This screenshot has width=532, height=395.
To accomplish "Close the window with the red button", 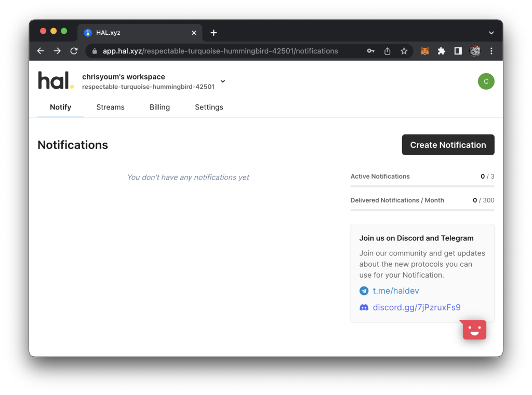I will click(x=43, y=31).
